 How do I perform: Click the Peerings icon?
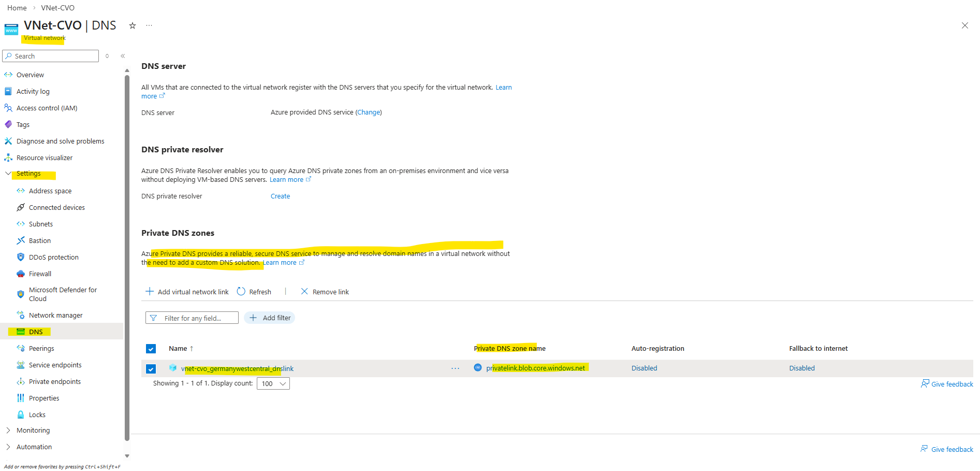[x=21, y=348]
